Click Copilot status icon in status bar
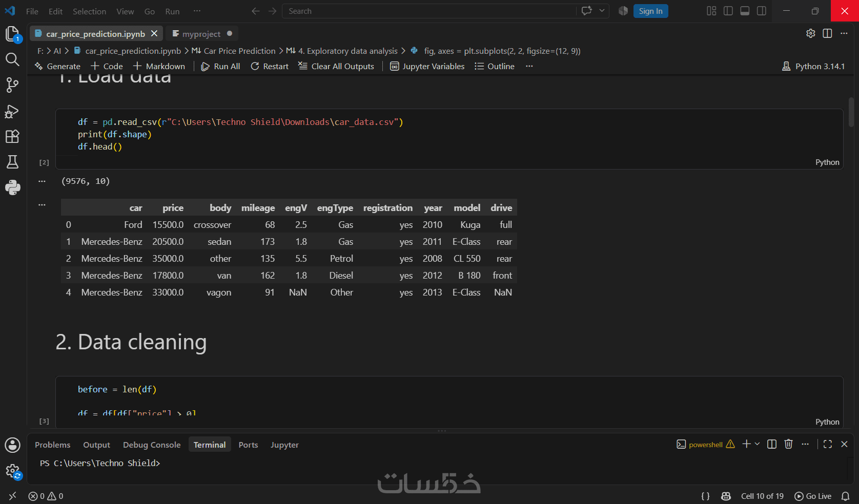This screenshot has height=504, width=859. click(726, 496)
